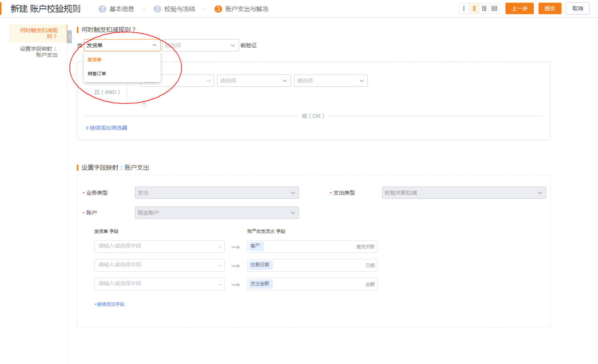
Task: Click the plus circle to add condition
Action: [144, 103]
